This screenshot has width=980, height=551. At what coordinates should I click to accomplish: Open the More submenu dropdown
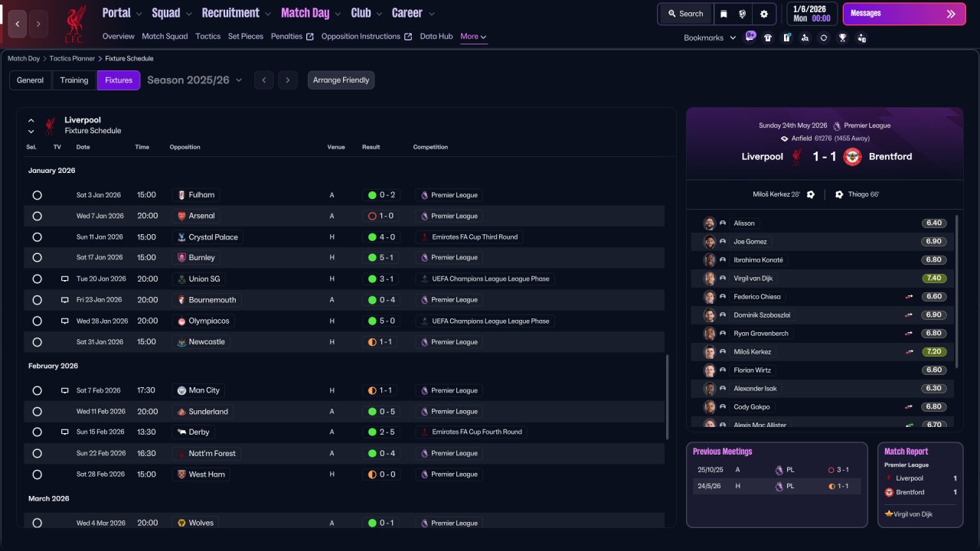click(x=473, y=37)
